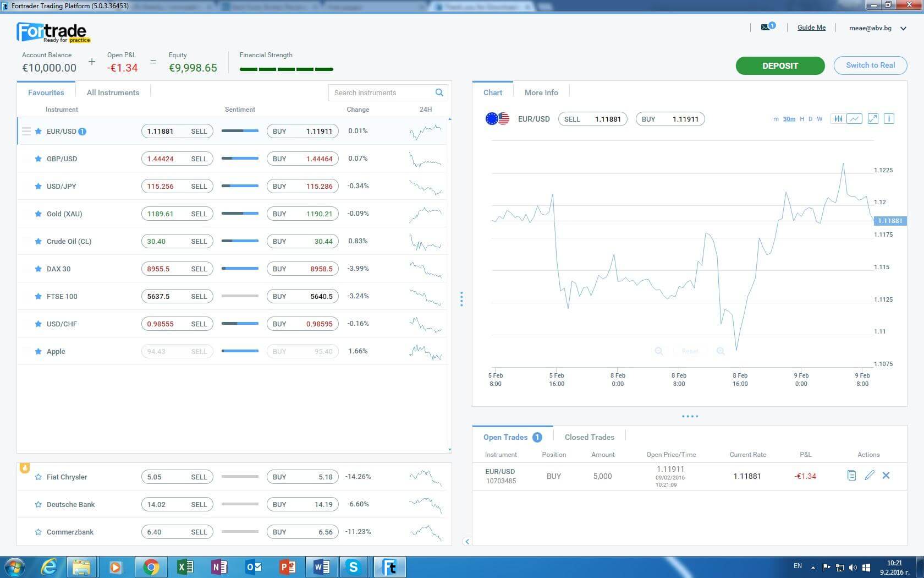This screenshot has height=578, width=924.
Task: Edit the open EUR/USD trade pencil icon
Action: click(870, 475)
